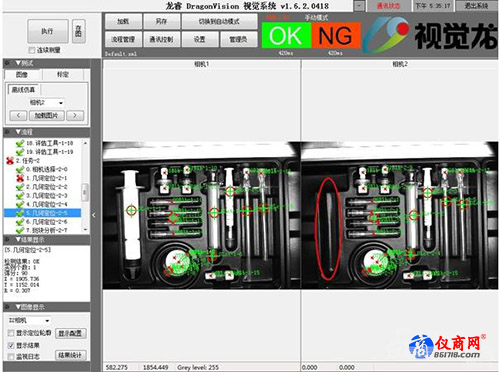Viewport: 500px width, 372px height.
Task: Click the red failed icon of step 几何定位-2-1
Action: pos(20,178)
